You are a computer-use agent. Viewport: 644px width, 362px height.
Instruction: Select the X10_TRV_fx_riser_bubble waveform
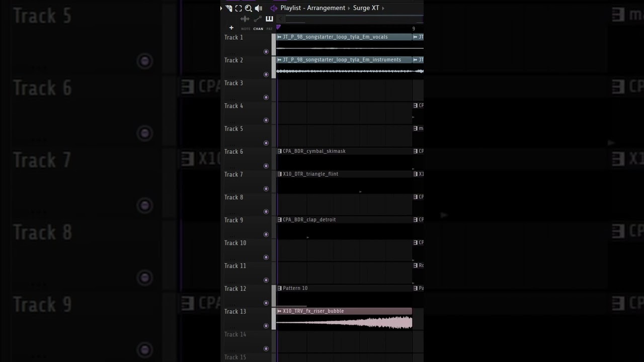[344, 322]
